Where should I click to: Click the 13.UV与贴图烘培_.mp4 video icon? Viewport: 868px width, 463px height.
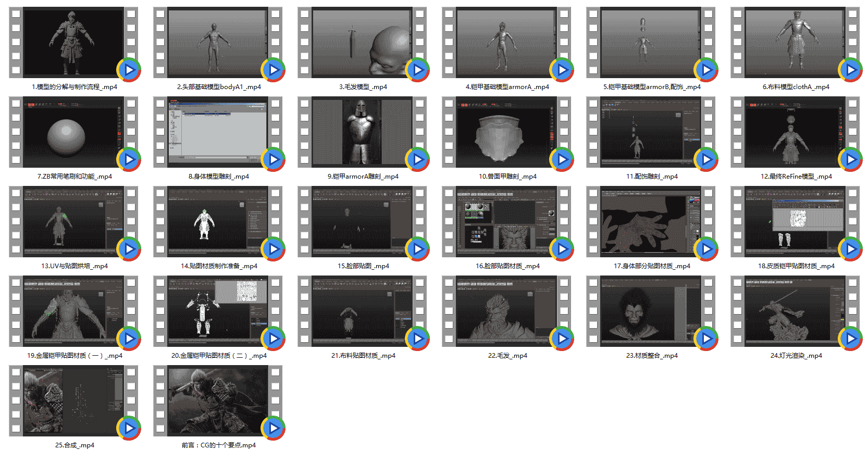pos(73,221)
